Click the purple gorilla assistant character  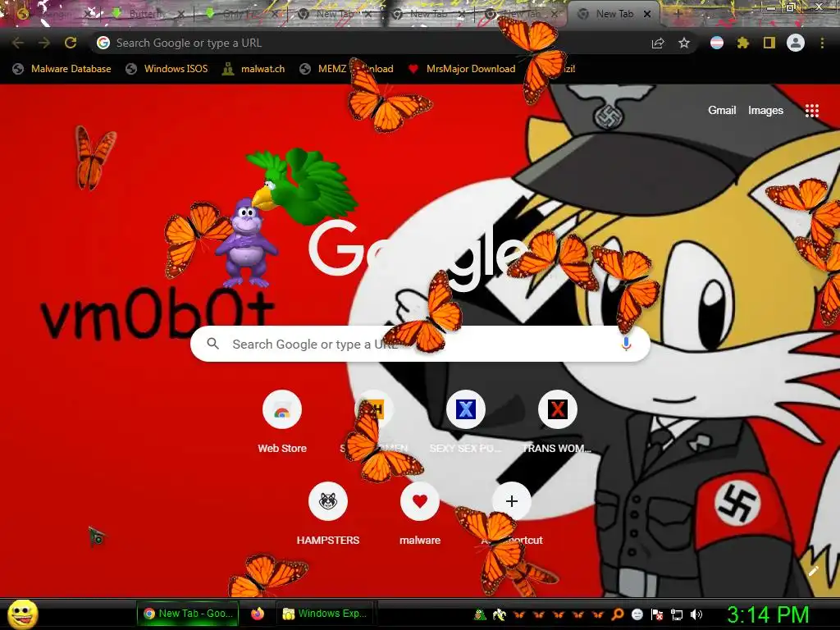click(245, 242)
